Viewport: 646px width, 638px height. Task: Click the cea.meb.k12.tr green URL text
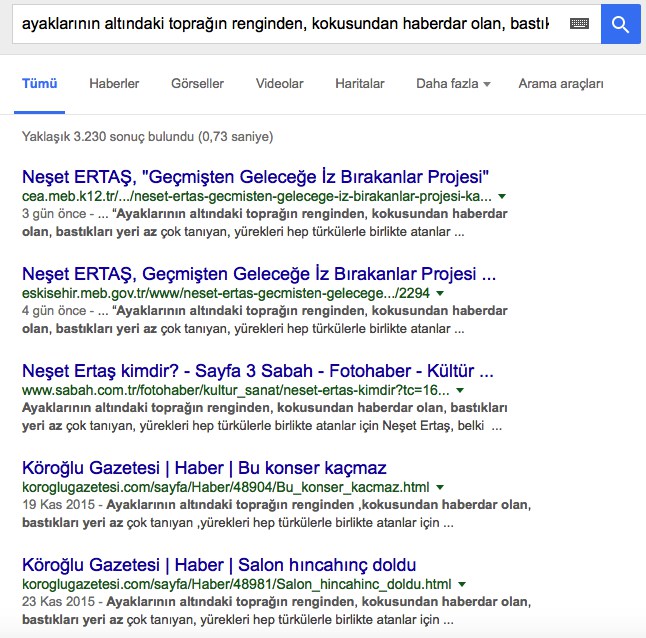tap(257, 196)
